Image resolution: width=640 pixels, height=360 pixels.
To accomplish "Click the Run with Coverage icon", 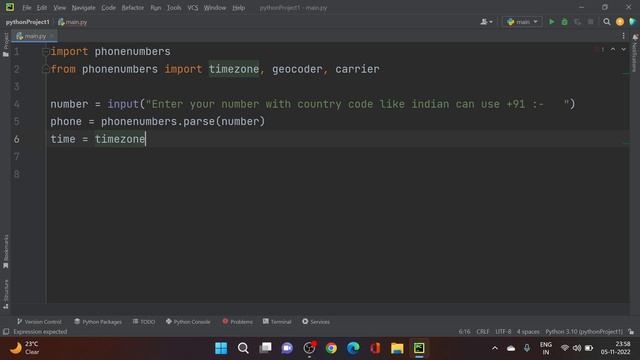I will pyautogui.click(x=578, y=22).
